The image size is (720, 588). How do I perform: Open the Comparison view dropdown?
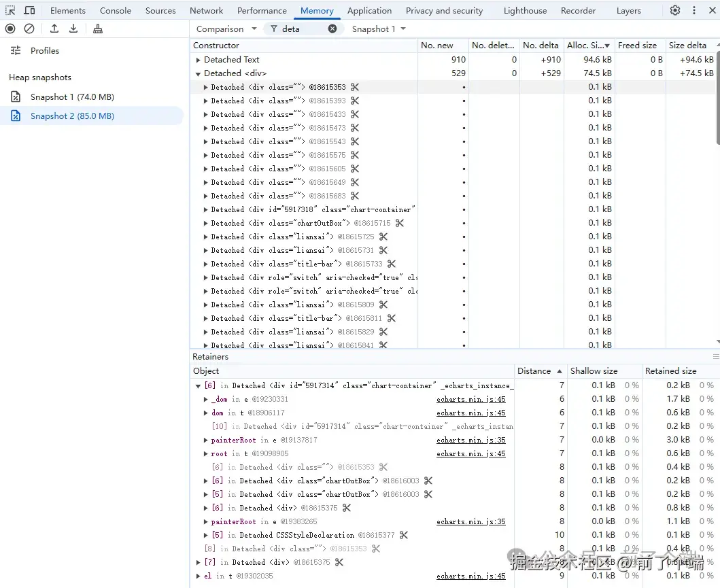[x=226, y=29]
